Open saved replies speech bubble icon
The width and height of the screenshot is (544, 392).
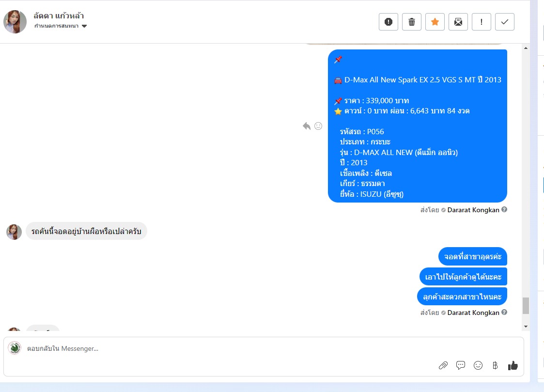click(461, 365)
